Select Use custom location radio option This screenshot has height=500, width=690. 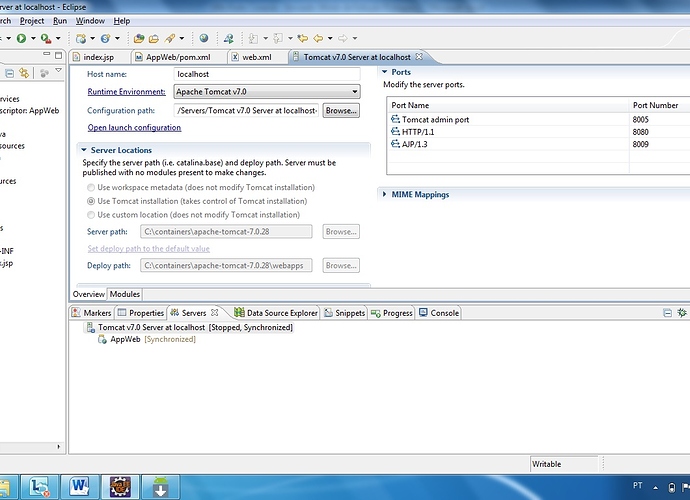tap(91, 215)
